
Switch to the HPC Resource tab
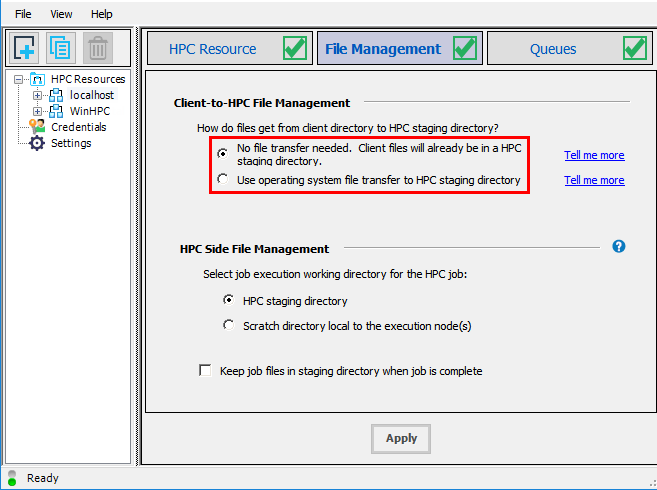pos(230,48)
